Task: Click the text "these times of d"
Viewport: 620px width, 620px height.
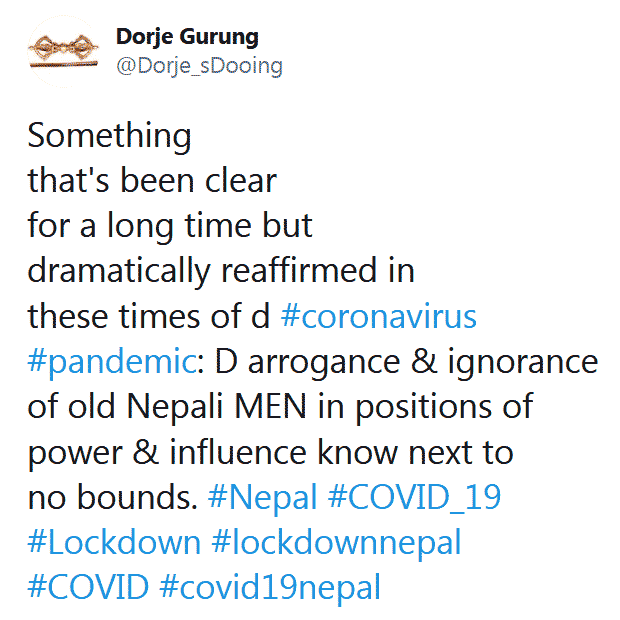Action: pyautogui.click(x=149, y=316)
